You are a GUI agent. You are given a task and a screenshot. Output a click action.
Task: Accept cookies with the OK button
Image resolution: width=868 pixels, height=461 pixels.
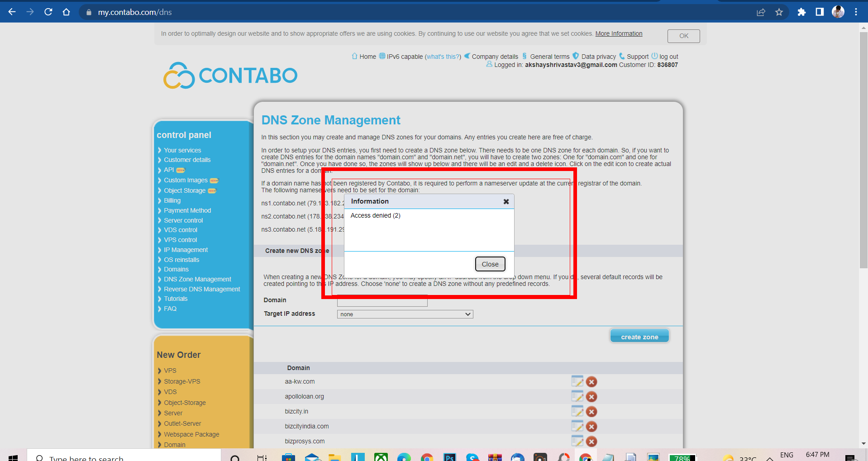[x=683, y=36]
